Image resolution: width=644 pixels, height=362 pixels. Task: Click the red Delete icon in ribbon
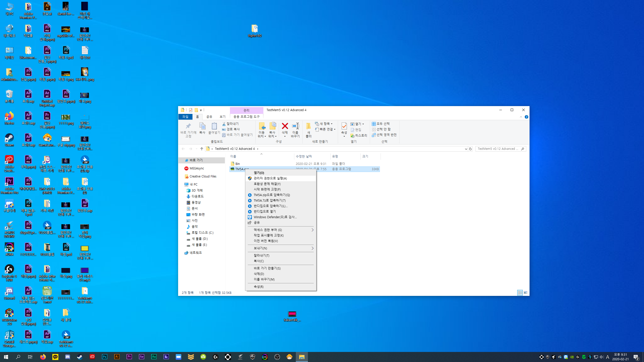pos(285,126)
